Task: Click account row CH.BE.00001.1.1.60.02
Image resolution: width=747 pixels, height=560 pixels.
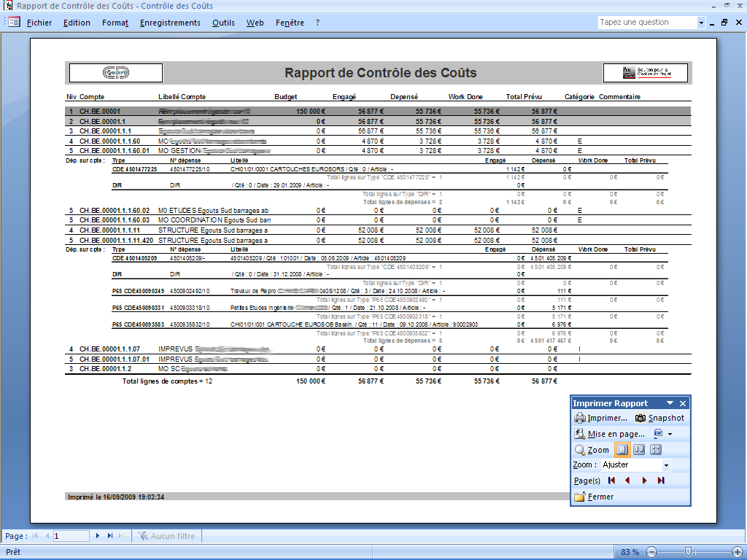Action: [378, 211]
